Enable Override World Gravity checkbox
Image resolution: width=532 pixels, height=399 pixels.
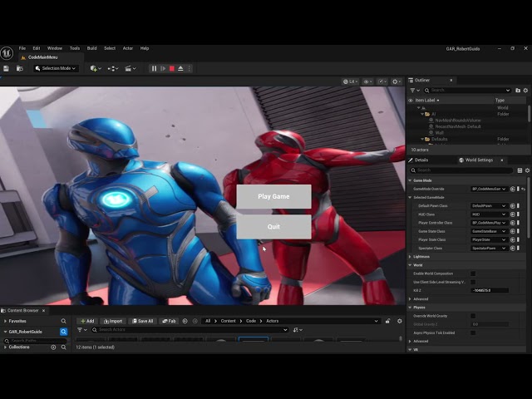pyautogui.click(x=473, y=316)
